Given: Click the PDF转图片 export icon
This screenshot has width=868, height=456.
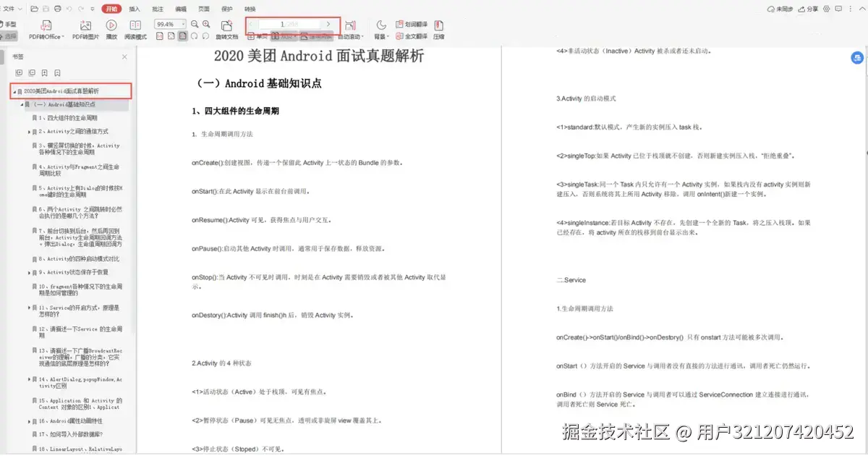Looking at the screenshot, I should pos(85,25).
